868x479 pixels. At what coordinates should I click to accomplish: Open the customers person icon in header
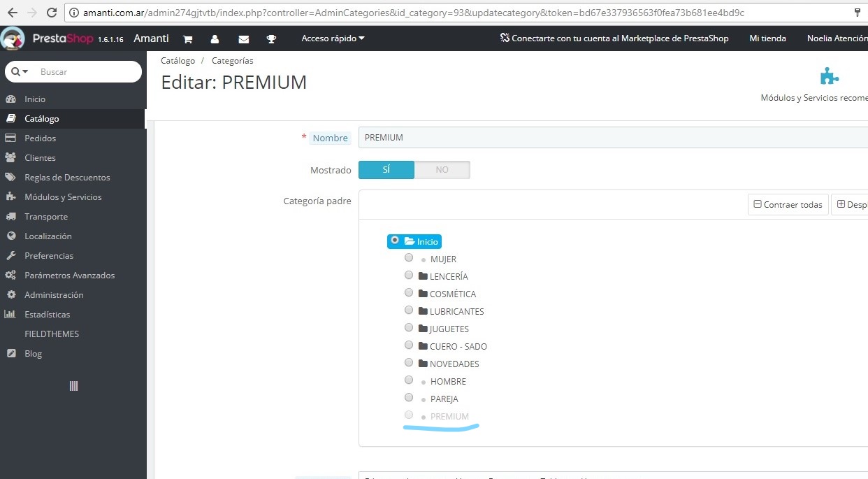point(215,39)
